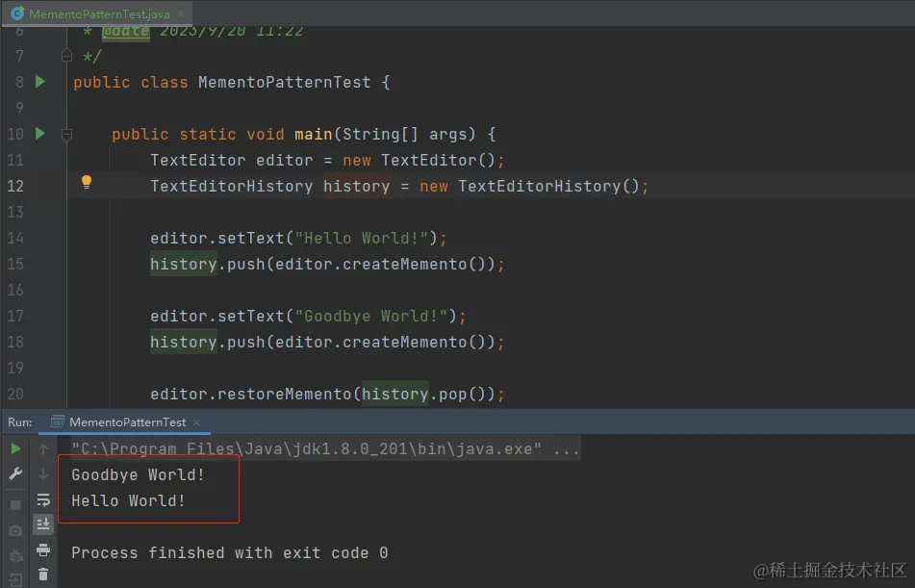Click the "Run:" panel label

(20, 422)
